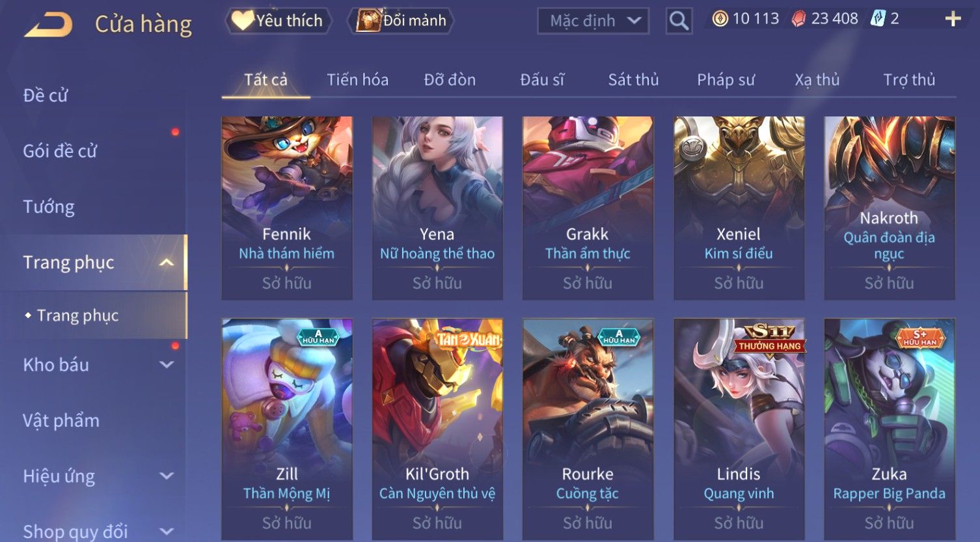The width and height of the screenshot is (980, 542).
Task: Switch to the Sát thủ tab
Action: 633,80
